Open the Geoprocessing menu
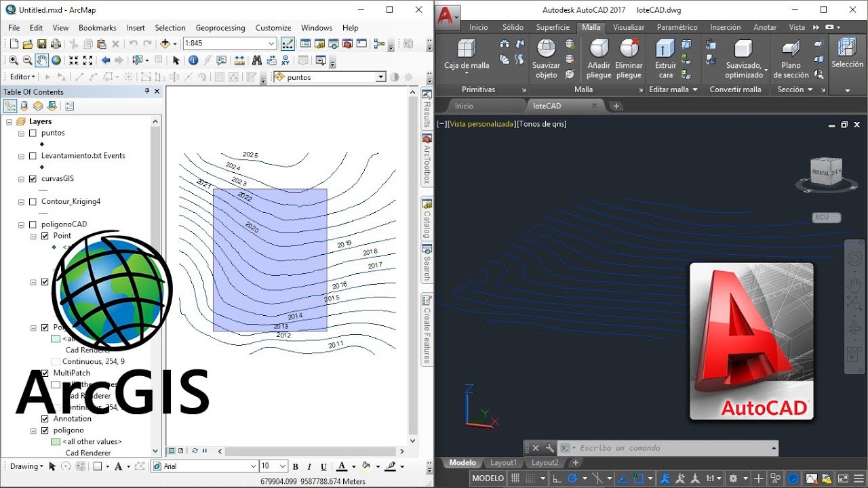868x488 pixels. (x=220, y=28)
